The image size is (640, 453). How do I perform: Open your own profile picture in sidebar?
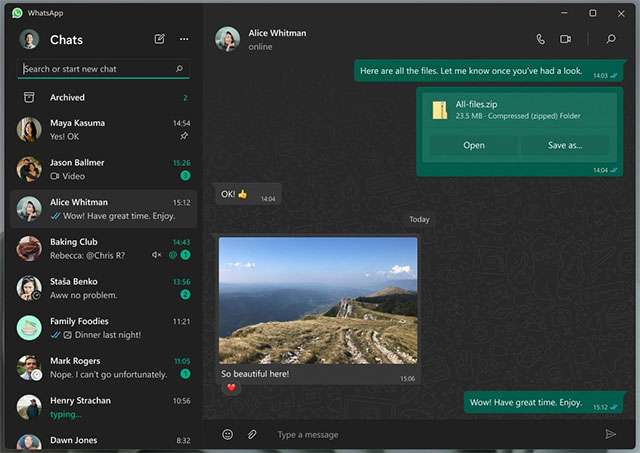coord(30,40)
